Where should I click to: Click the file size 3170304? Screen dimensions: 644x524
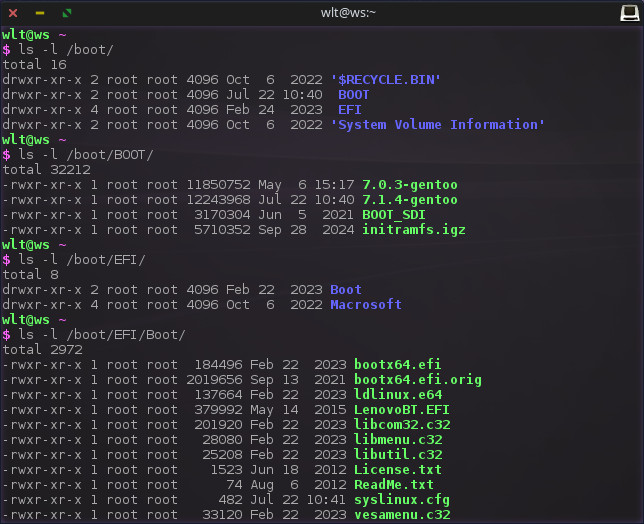click(222, 215)
